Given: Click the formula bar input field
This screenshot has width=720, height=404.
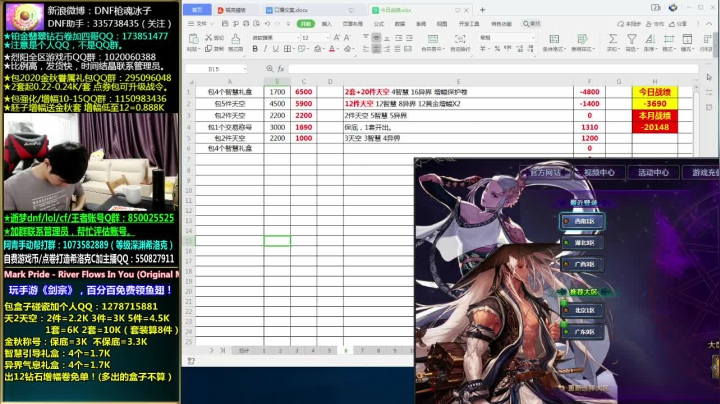Looking at the screenshot, I should [x=493, y=69].
